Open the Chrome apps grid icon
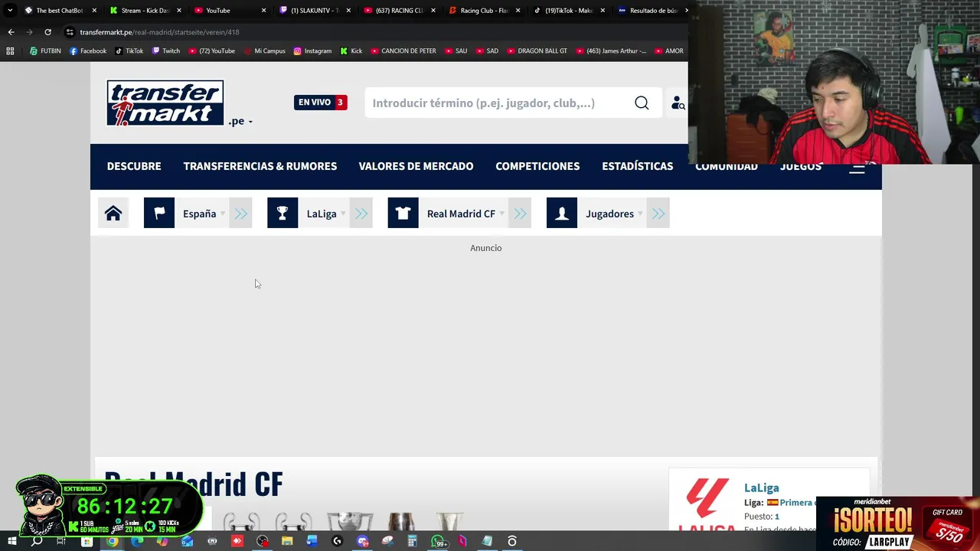Viewport: 980px width, 551px height. pyautogui.click(x=10, y=51)
